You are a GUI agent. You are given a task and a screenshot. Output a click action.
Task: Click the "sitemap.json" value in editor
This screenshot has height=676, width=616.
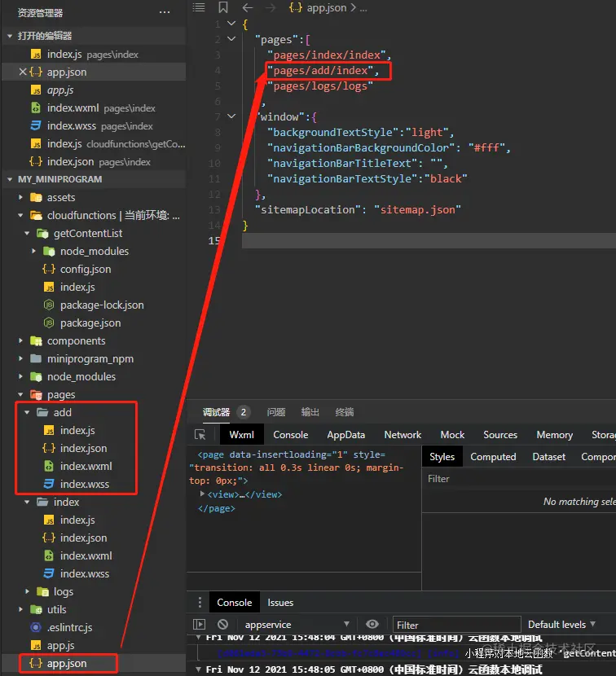(417, 209)
